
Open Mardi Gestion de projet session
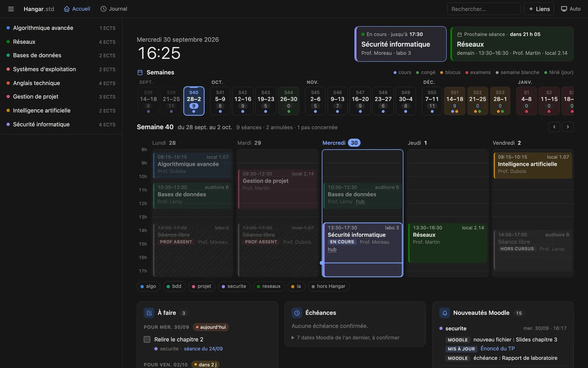click(x=278, y=189)
